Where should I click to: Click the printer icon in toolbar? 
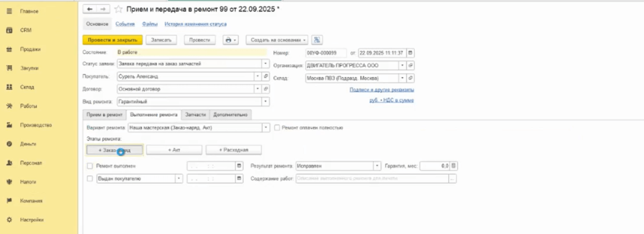click(228, 40)
